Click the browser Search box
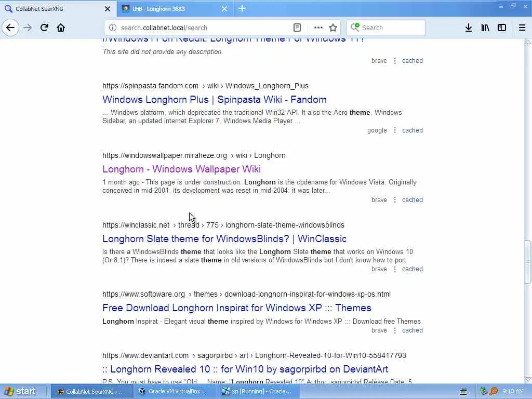 pos(386,28)
